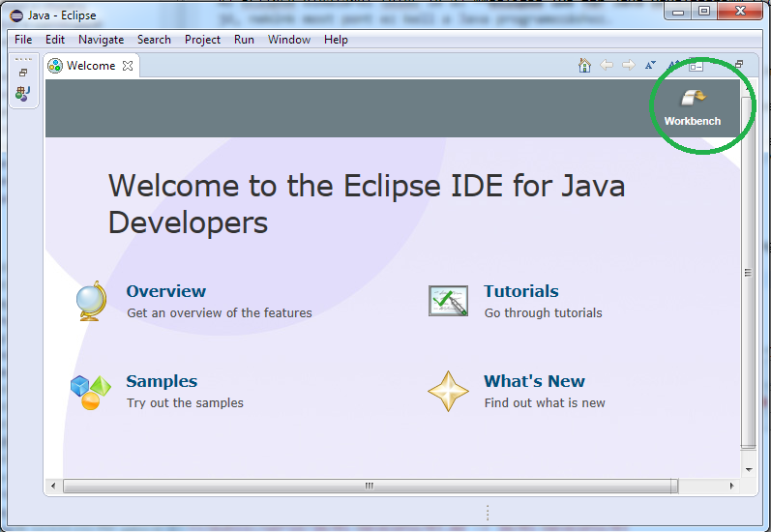The width and height of the screenshot is (771, 532).
Task: Click the vertical scrollbar thumb
Action: point(748,272)
